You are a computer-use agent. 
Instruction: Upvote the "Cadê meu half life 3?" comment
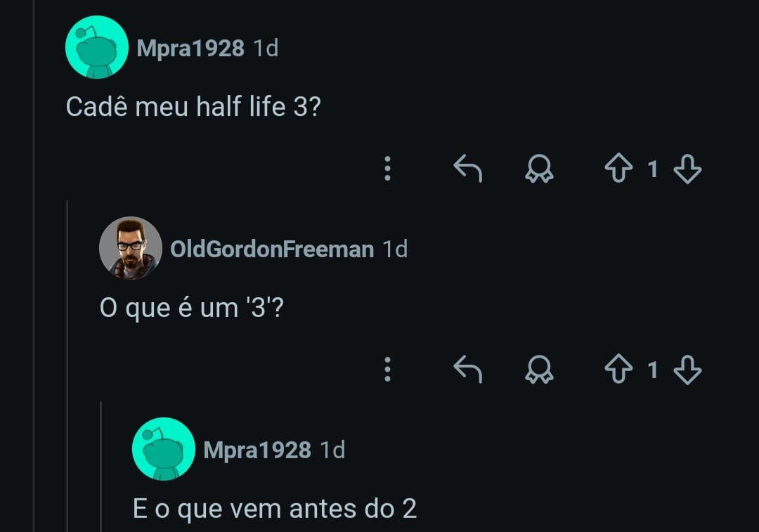pos(618,169)
